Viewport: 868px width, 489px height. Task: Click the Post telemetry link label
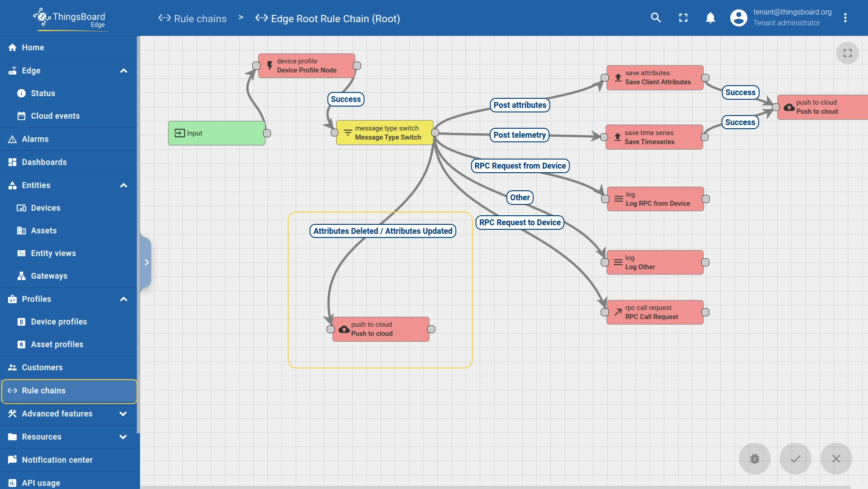[519, 135]
